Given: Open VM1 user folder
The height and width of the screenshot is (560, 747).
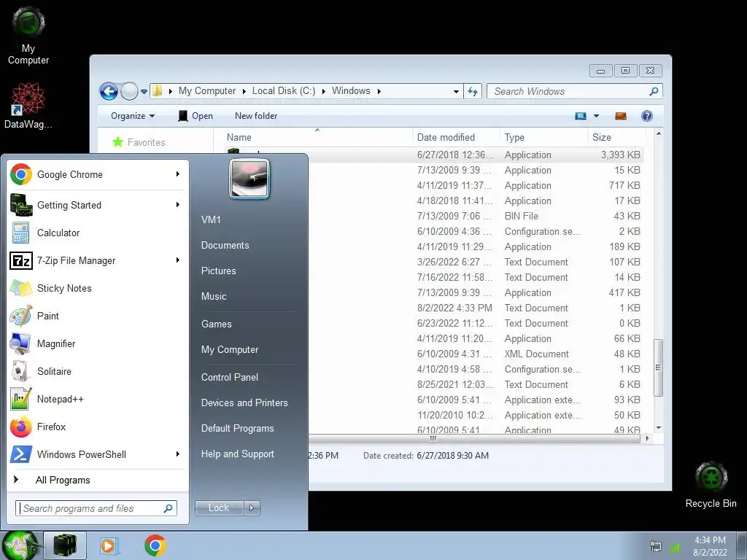Looking at the screenshot, I should coord(211,219).
